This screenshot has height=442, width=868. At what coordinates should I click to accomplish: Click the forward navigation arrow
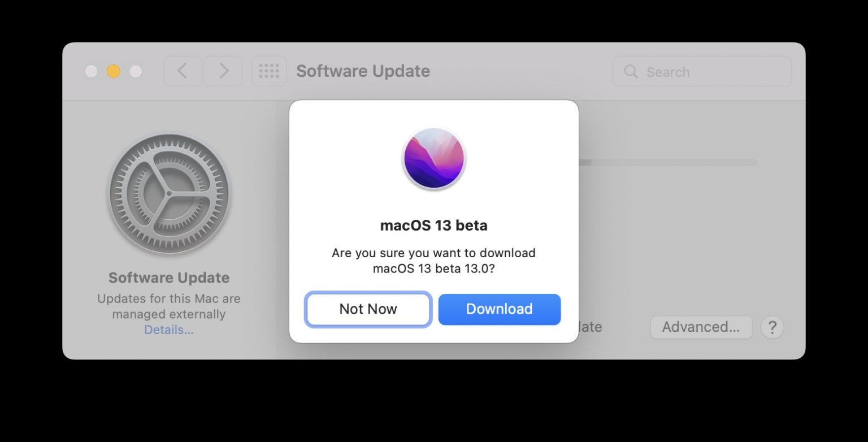[223, 71]
